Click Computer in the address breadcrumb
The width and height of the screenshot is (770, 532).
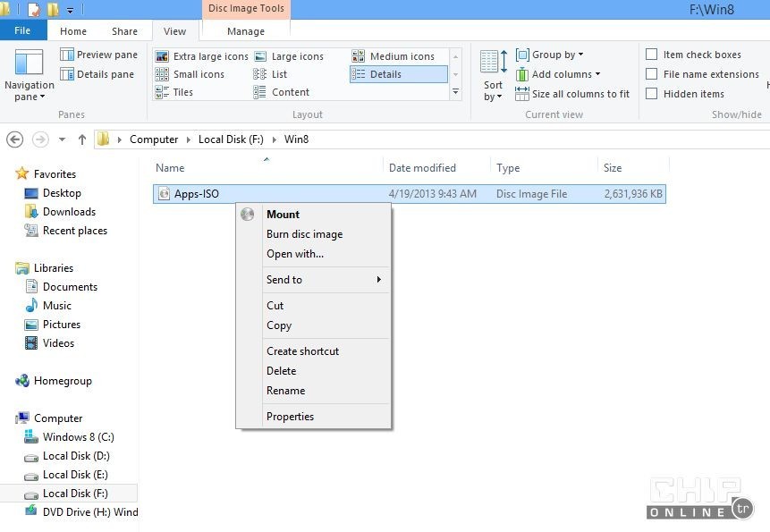(x=154, y=139)
